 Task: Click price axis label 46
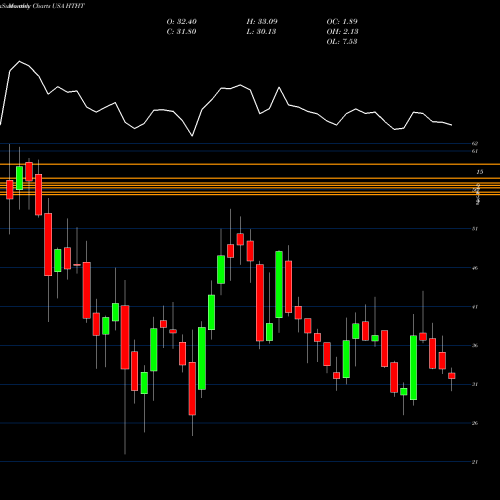pos(475,268)
